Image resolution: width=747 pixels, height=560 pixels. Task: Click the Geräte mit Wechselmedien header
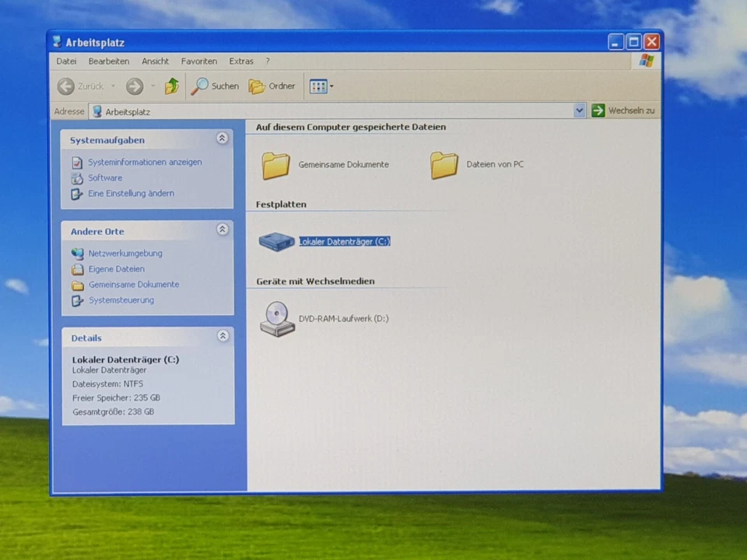[315, 282]
